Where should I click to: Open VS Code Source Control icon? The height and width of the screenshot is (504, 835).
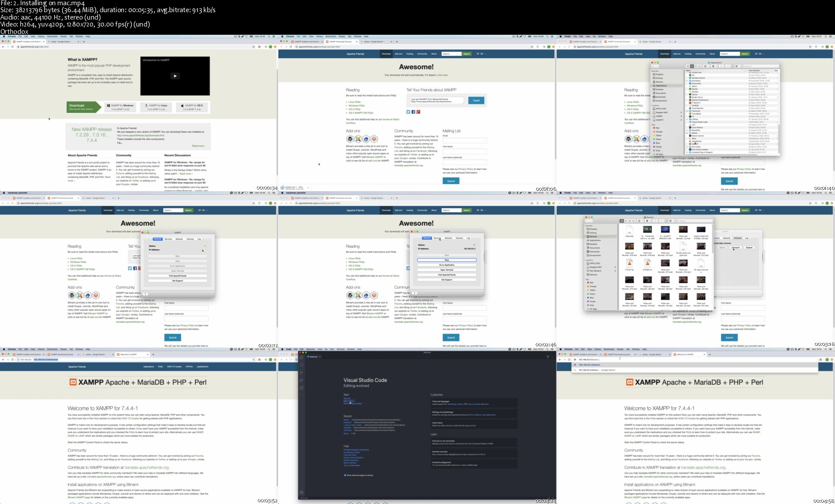tap(301, 372)
